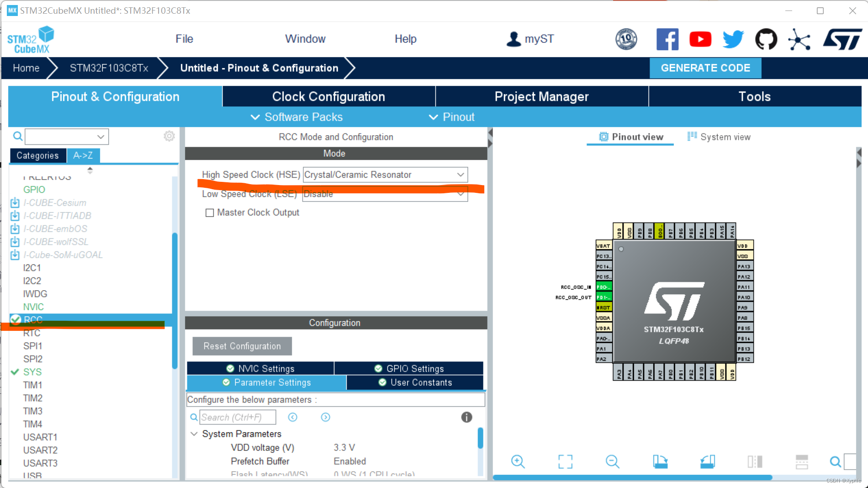The image size is (868, 488).
Task: Open categories settings gear icon
Action: tap(169, 136)
